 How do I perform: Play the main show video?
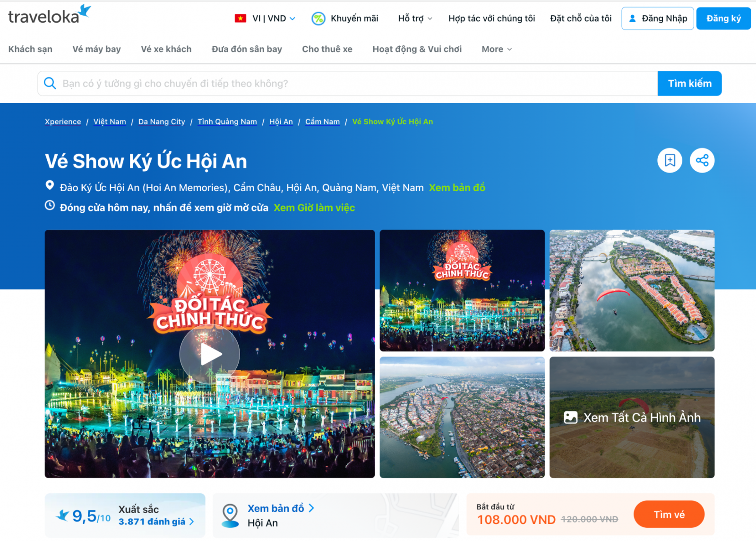(x=210, y=354)
